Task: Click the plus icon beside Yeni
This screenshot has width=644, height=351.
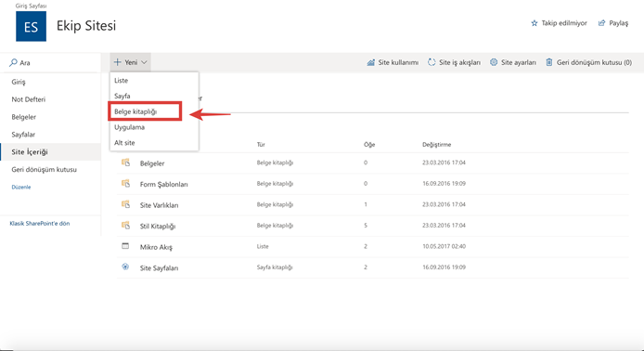Action: click(118, 62)
